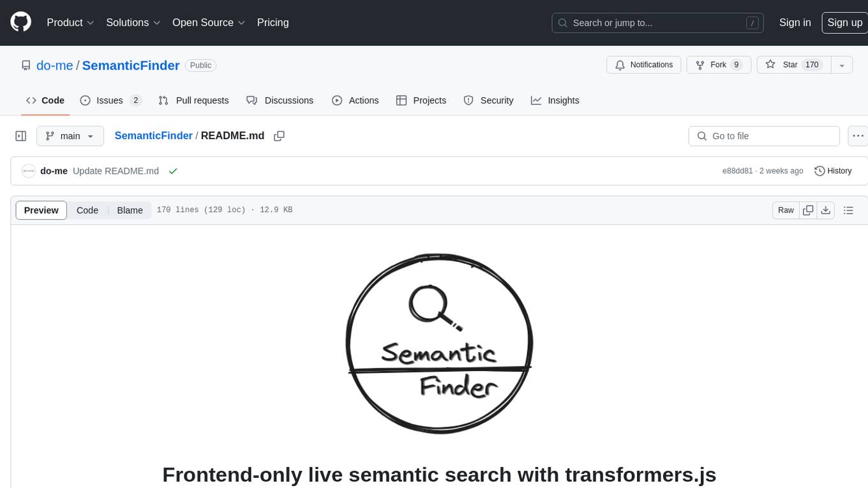The height and width of the screenshot is (488, 868).
Task: Expand the main branch selector
Action: click(x=70, y=136)
